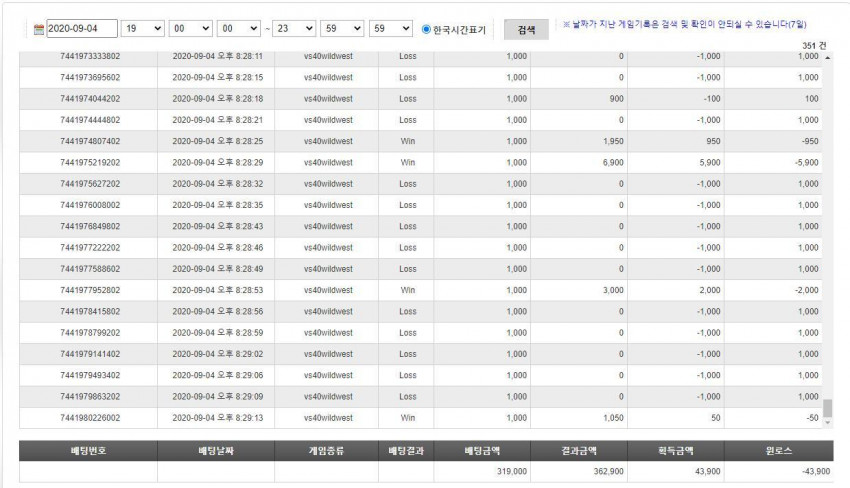This screenshot has width=850, height=488.
Task: Click the 결과금액 column header
Action: [x=579, y=451]
